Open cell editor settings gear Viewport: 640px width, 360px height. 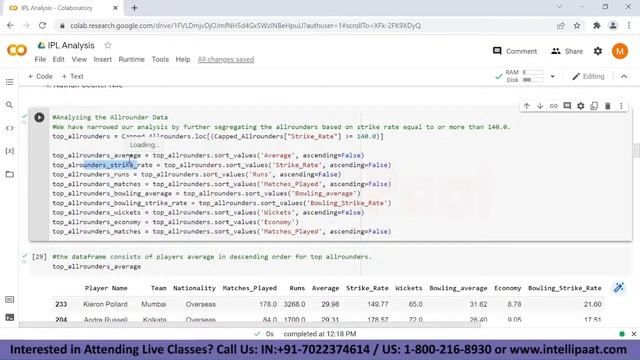580,106
